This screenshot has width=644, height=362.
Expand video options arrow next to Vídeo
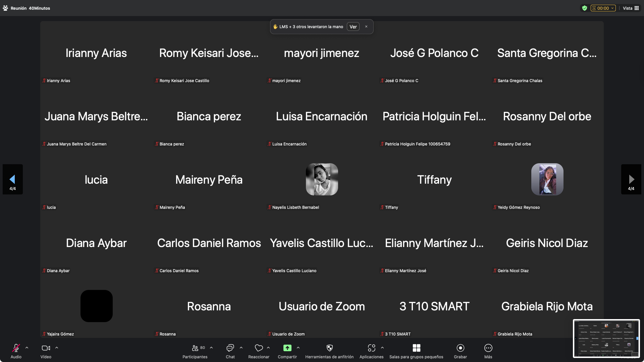57,348
